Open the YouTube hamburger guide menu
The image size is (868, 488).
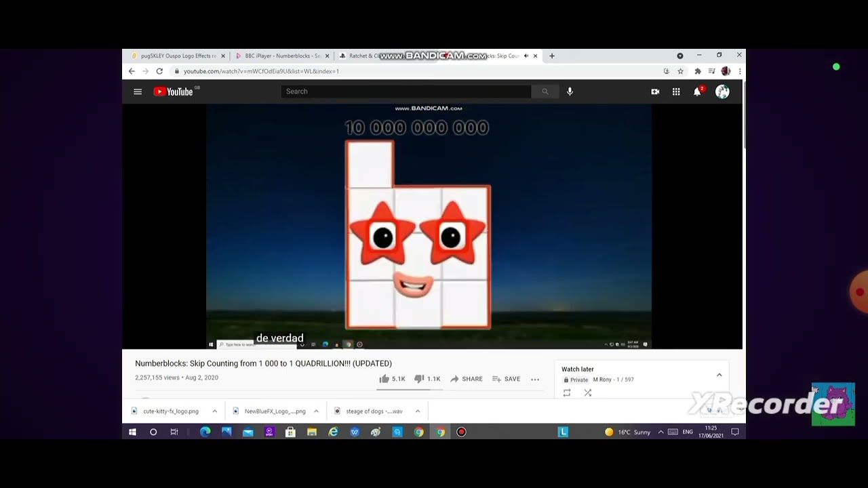tap(138, 91)
